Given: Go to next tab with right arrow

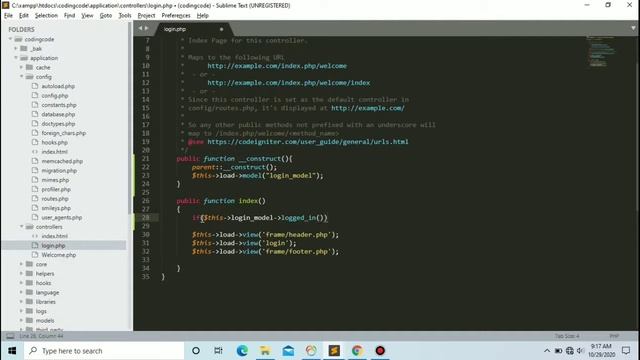Looking at the screenshot, I should pyautogui.click(x=147, y=28).
